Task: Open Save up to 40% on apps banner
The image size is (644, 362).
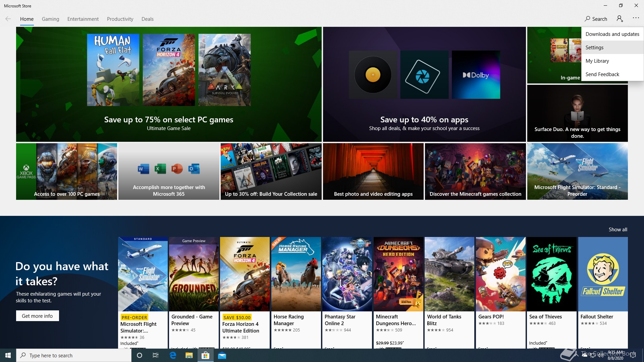Action: click(424, 84)
